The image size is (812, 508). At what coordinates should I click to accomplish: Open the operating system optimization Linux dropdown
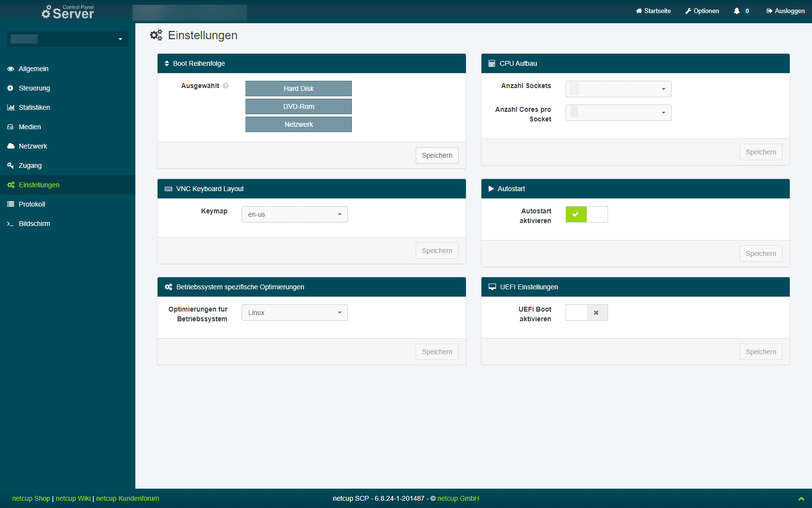(294, 313)
